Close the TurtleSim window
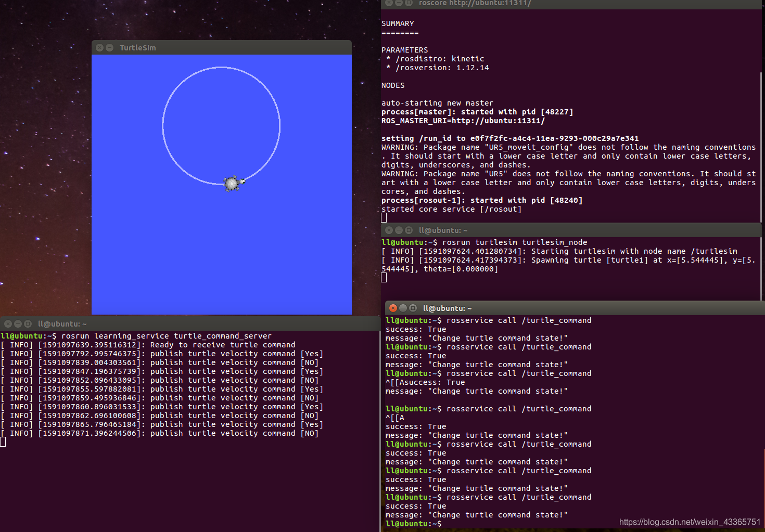 99,48
